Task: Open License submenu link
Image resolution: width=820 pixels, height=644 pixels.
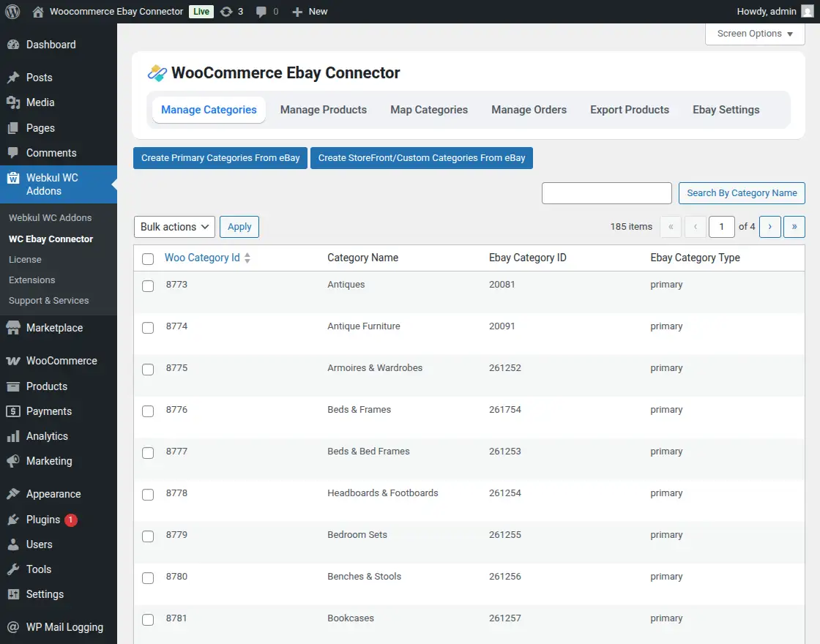Action: (25, 259)
